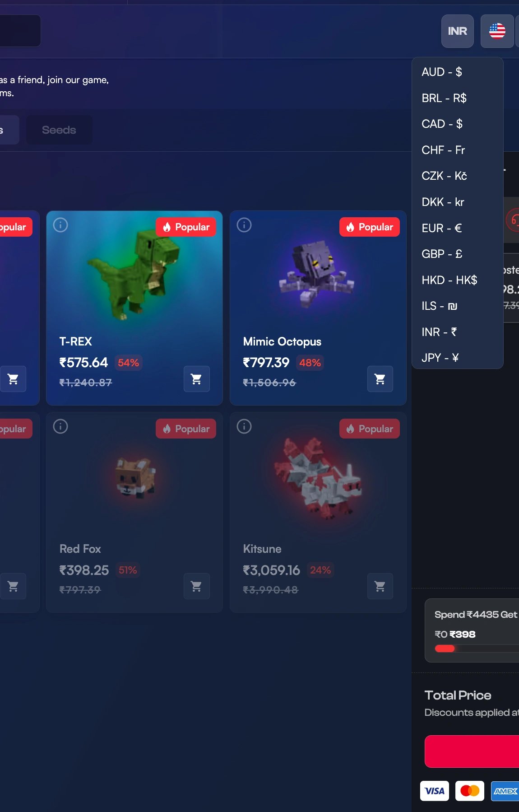Add Red Fox to the cart

[x=196, y=586]
